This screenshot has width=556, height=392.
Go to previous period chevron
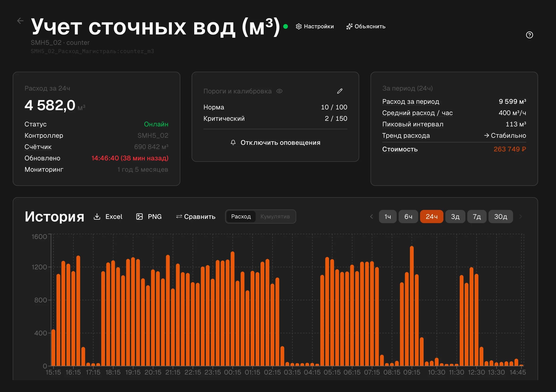(371, 216)
